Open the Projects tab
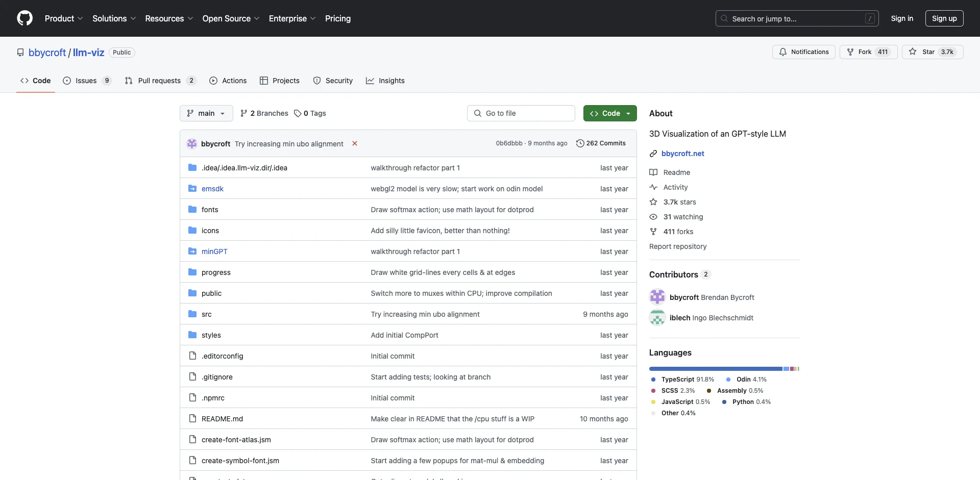This screenshot has height=480, width=980. 280,81
